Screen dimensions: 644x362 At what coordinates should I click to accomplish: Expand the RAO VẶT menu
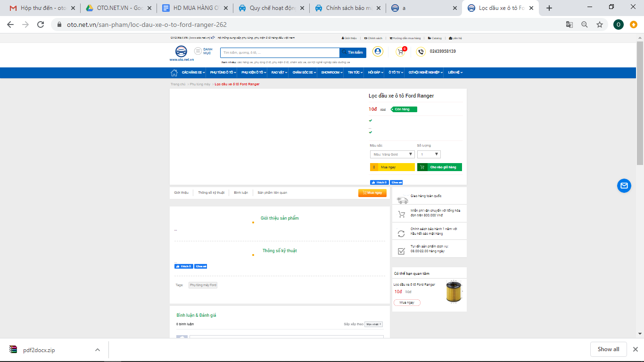coord(280,73)
